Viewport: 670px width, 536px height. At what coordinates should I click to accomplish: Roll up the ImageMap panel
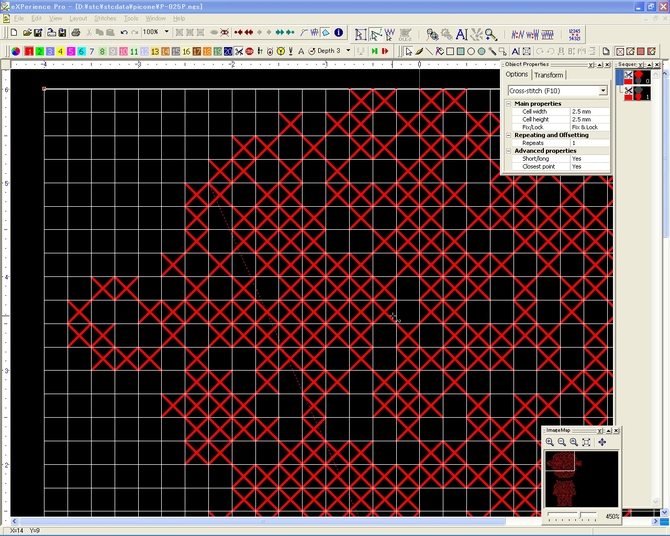(x=608, y=430)
